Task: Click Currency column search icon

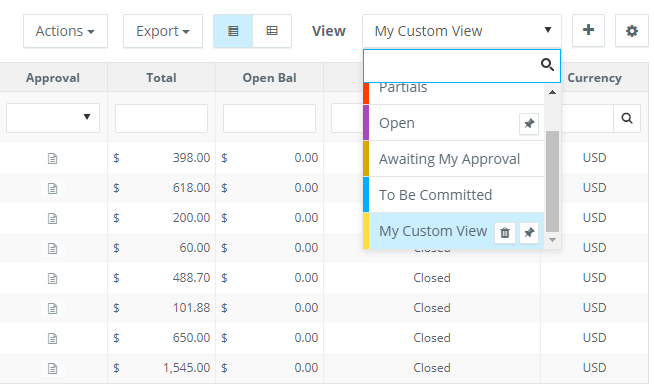Action: [627, 118]
